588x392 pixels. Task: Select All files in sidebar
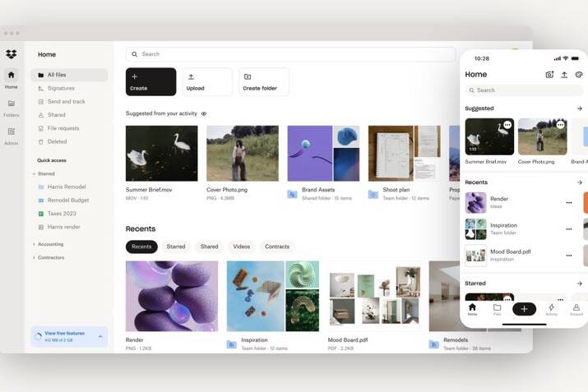coord(69,75)
